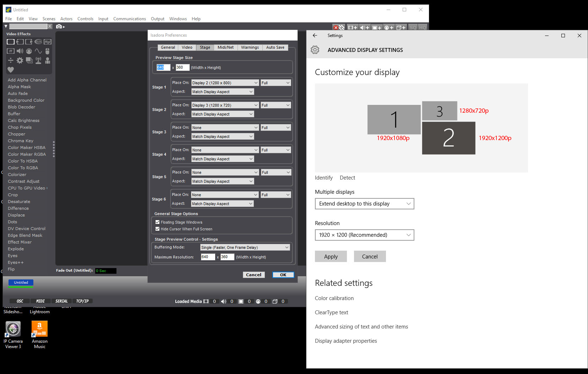Collapse the actor toolbox triangle
The image size is (588, 374).
pyautogui.click(x=6, y=26)
